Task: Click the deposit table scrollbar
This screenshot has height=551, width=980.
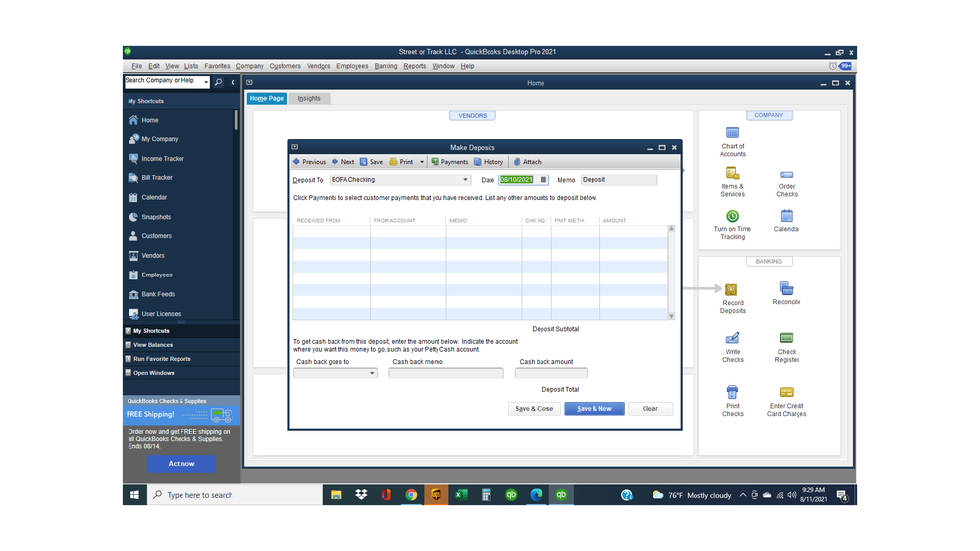Action: [x=671, y=272]
